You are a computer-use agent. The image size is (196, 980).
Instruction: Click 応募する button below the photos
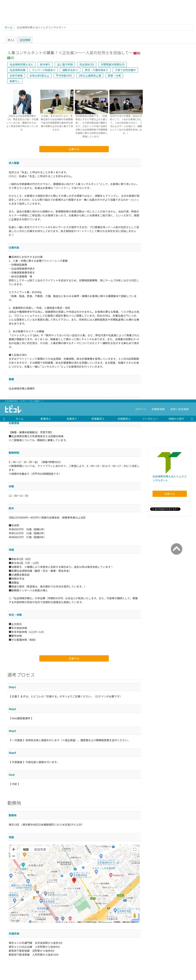pos(74,149)
